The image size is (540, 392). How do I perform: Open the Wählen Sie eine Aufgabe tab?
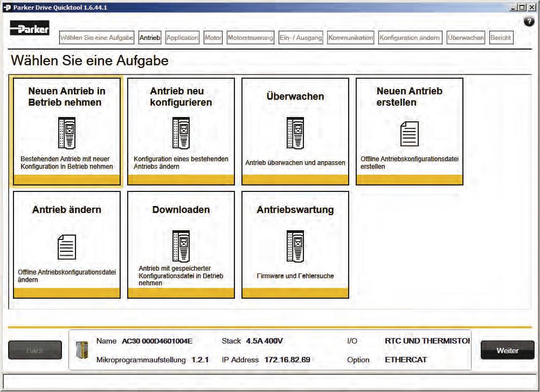97,38
